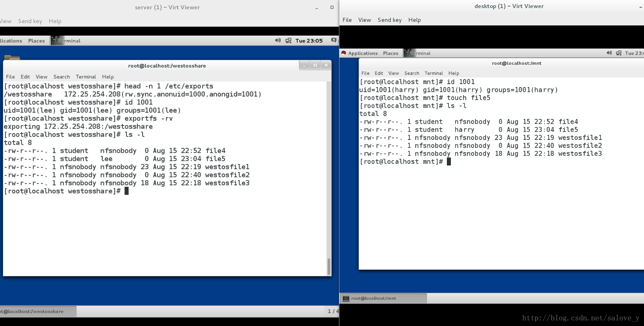Minimize the westosshare terminal window
The width and height of the screenshot is (644, 326).
point(304,66)
